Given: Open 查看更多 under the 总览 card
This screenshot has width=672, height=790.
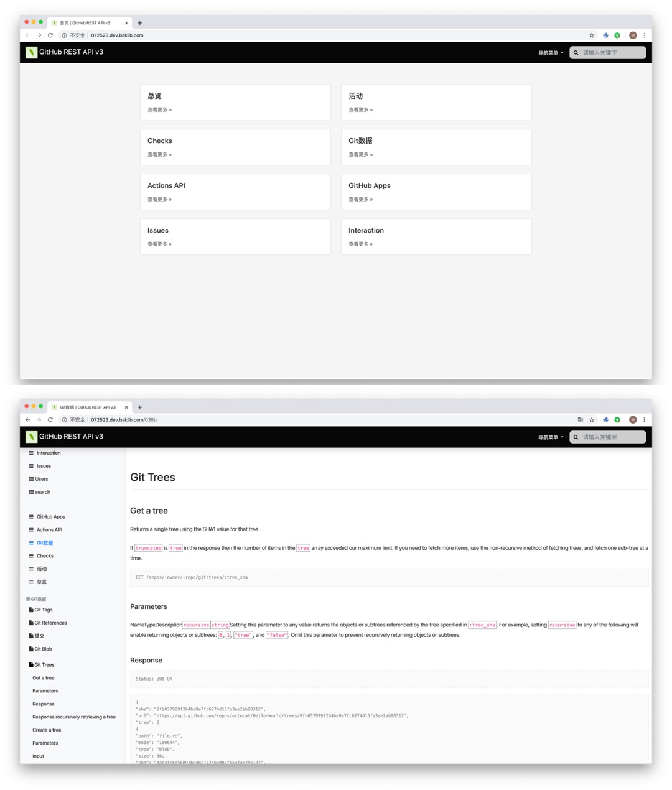Looking at the screenshot, I should (x=159, y=110).
